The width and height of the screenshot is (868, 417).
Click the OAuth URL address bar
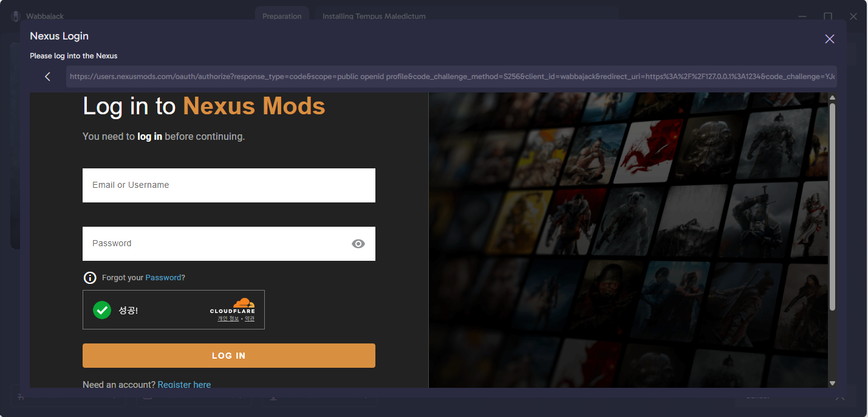click(451, 77)
